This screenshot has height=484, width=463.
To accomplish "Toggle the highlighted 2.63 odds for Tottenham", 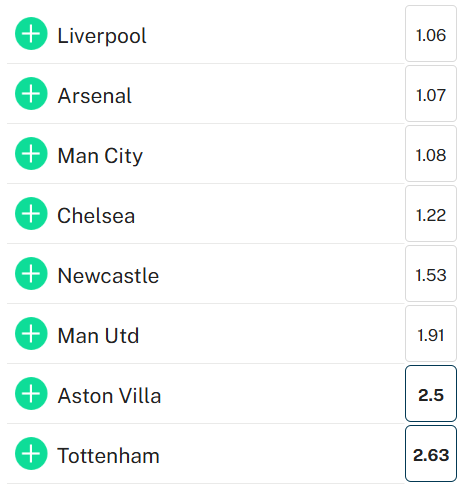I will (x=431, y=454).
